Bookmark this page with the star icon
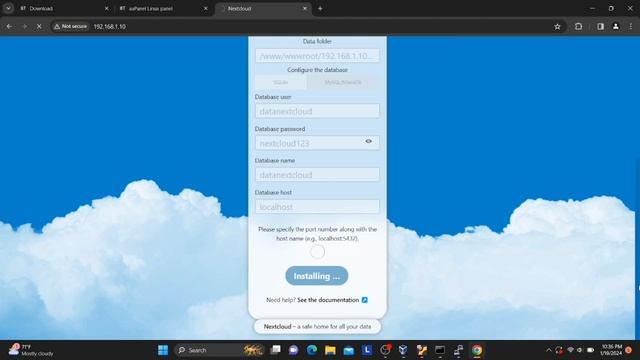The image size is (640, 360). pyautogui.click(x=557, y=27)
